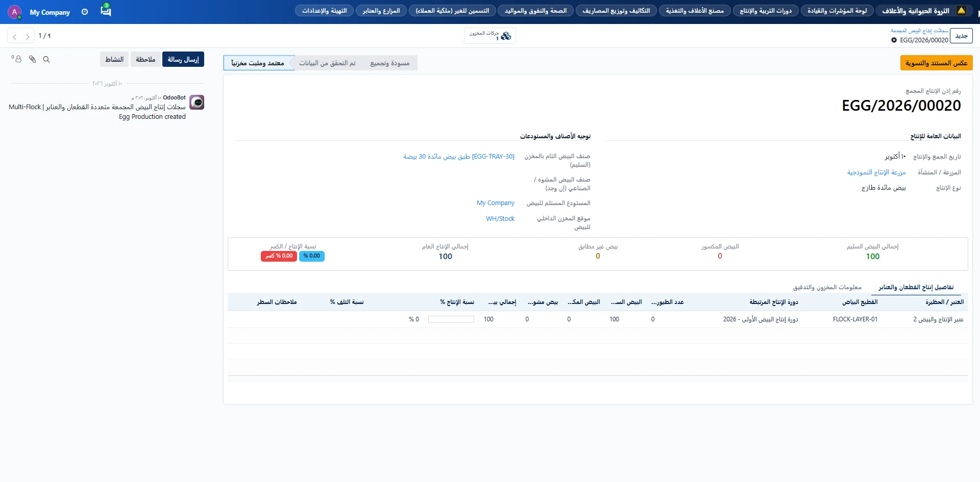
Task: Click النشاط (Activity) button
Action: pos(114,59)
